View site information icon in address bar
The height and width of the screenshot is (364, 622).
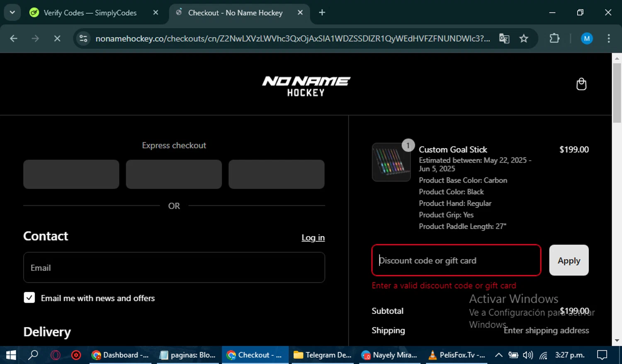(83, 39)
